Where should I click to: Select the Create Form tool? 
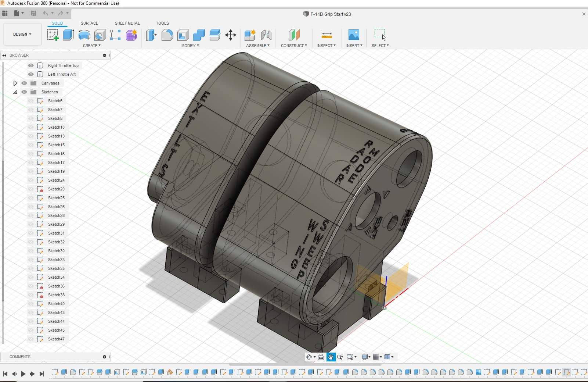pos(131,35)
